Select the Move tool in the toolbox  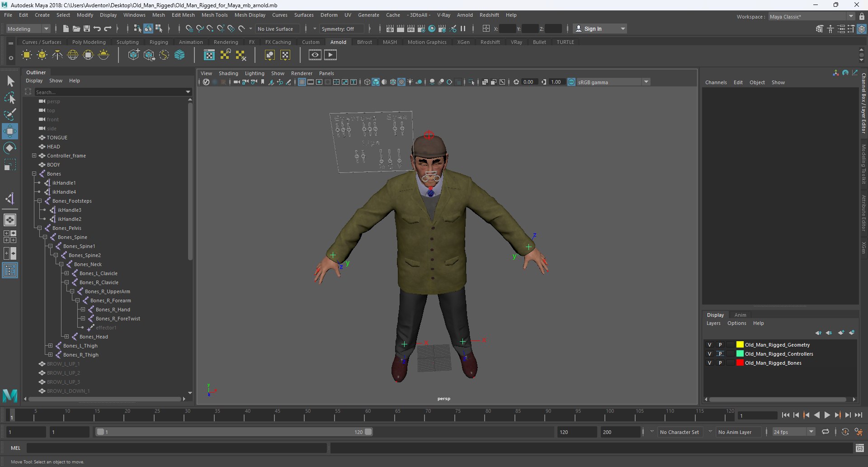coord(10,132)
